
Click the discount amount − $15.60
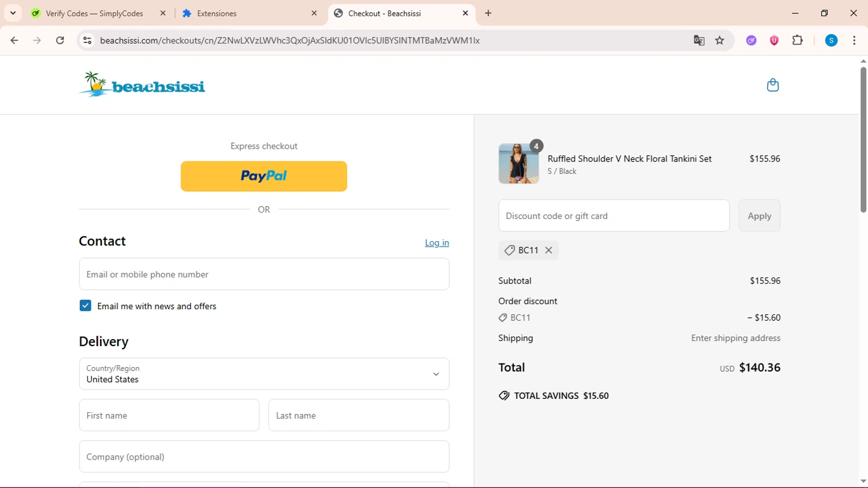(x=764, y=317)
